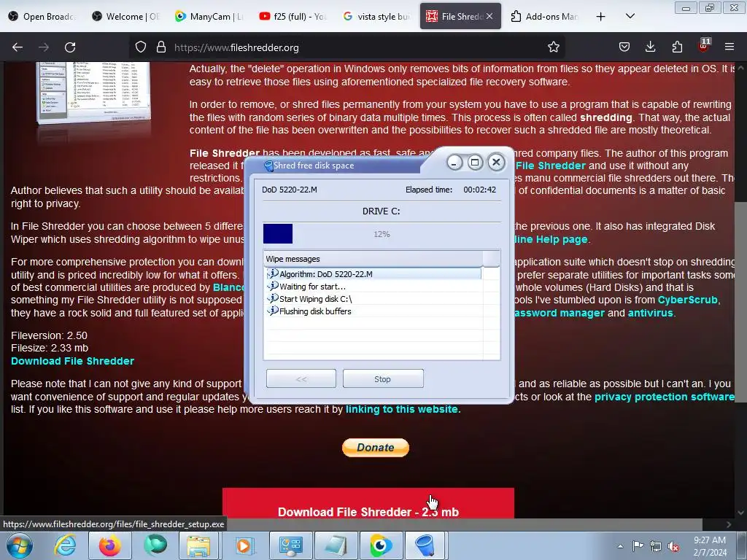This screenshot has height=560, width=747.
Task: Open the notepad taskbar item
Action: (x=336, y=545)
